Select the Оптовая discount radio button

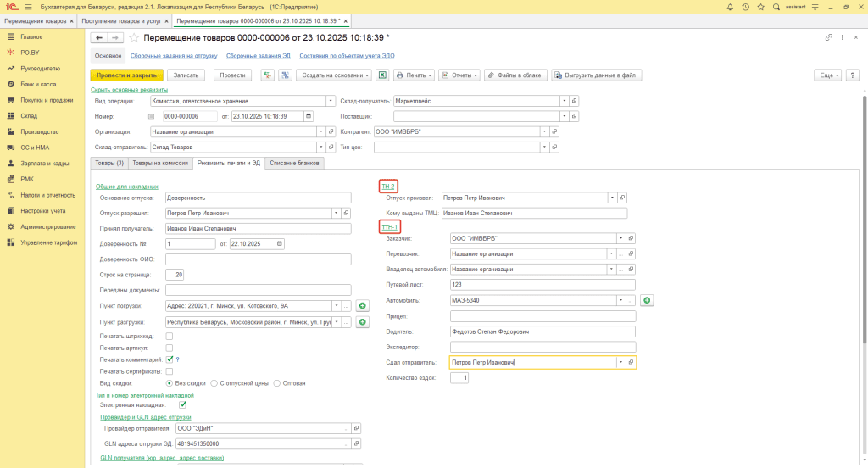[278, 383]
